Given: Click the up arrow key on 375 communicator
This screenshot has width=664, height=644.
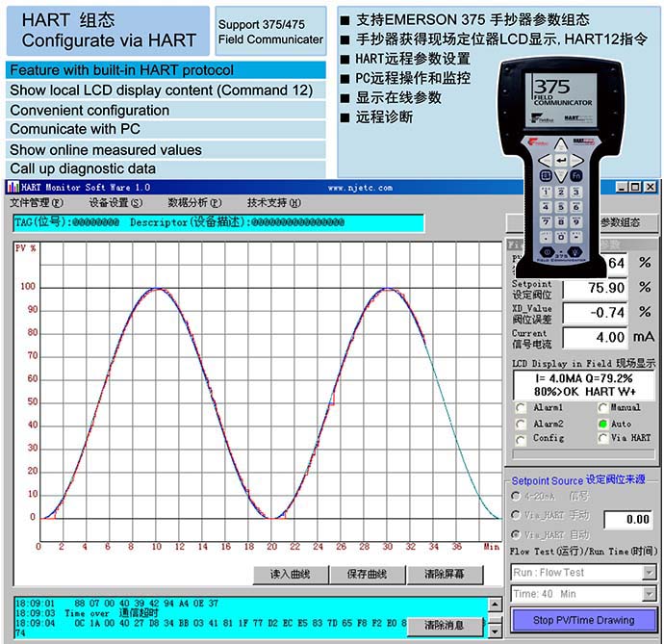Looking at the screenshot, I should 561,145.
